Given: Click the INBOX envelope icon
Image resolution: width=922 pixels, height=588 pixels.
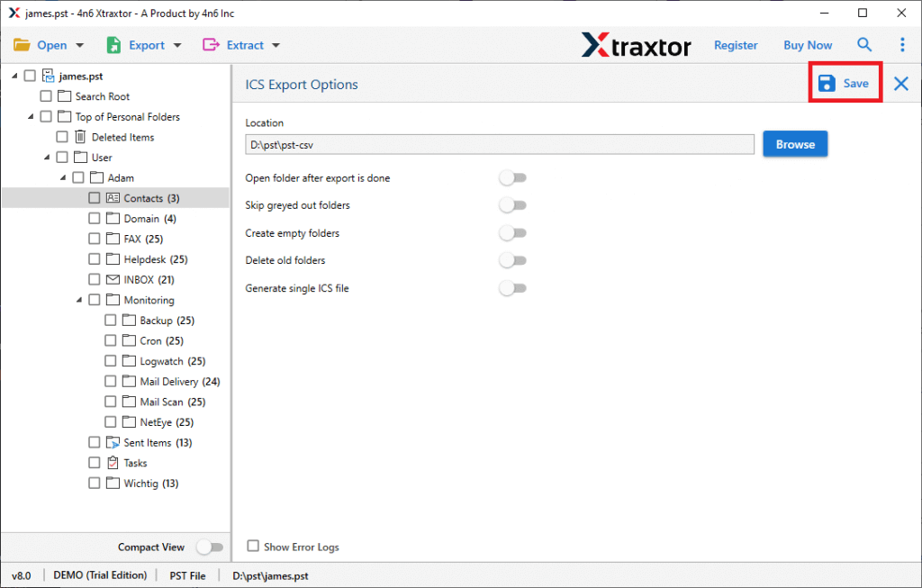Looking at the screenshot, I should pyautogui.click(x=113, y=279).
